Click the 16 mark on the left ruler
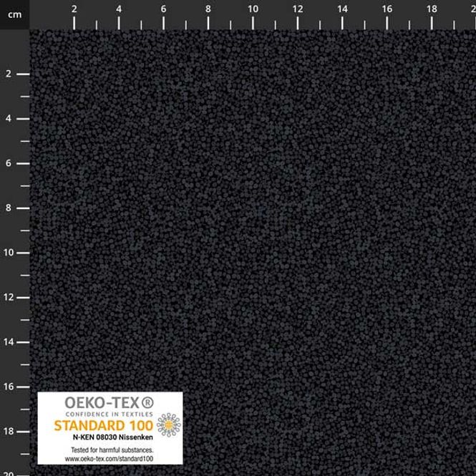The image size is (476, 476). click(9, 387)
